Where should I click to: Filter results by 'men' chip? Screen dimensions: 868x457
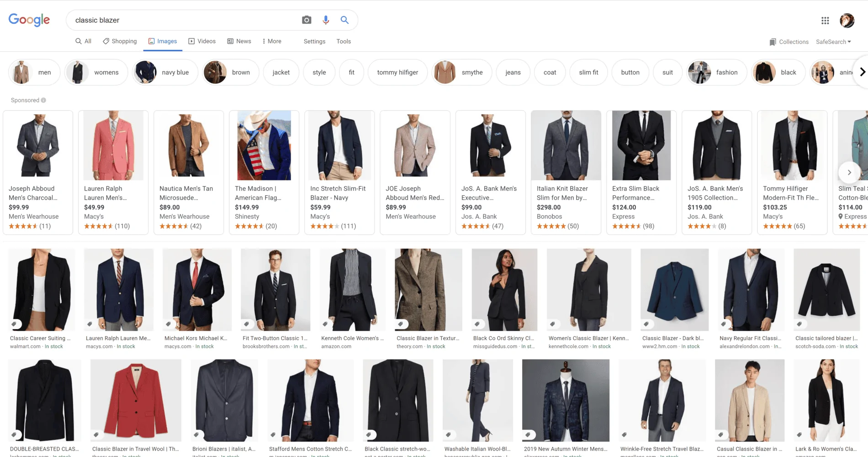coord(34,72)
